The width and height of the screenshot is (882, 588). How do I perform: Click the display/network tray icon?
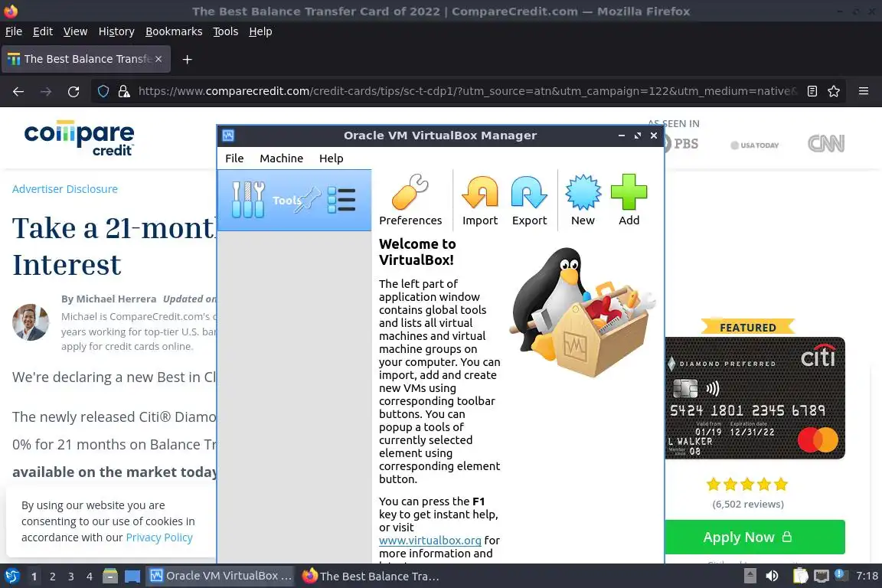[x=822, y=577]
